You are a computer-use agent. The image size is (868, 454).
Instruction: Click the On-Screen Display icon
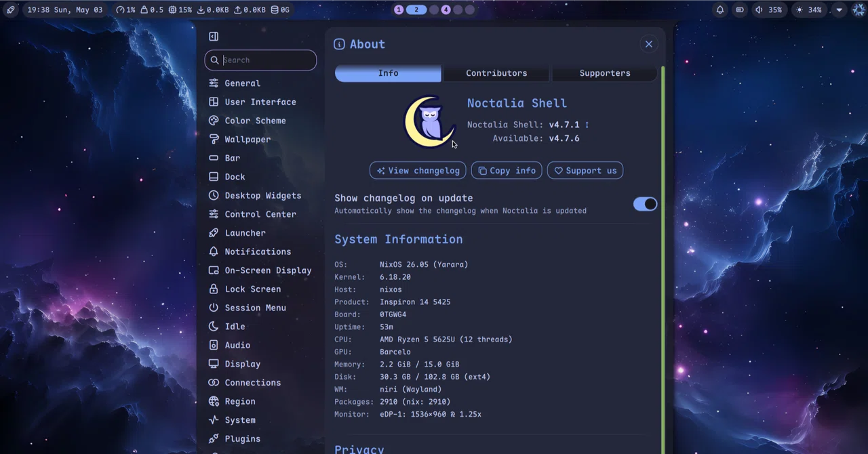(x=214, y=270)
